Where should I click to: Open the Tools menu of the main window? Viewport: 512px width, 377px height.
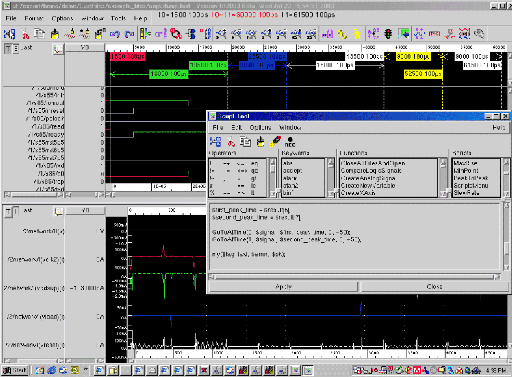(x=118, y=18)
